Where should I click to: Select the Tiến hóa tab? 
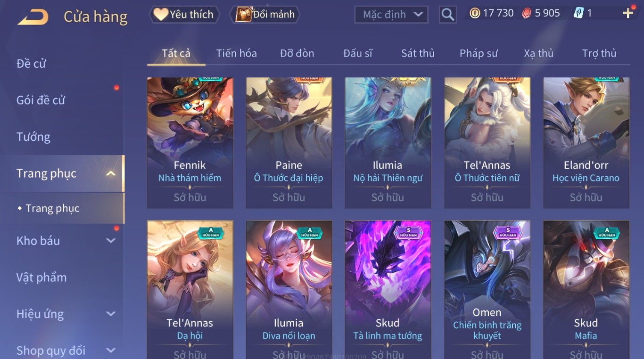pyautogui.click(x=236, y=53)
